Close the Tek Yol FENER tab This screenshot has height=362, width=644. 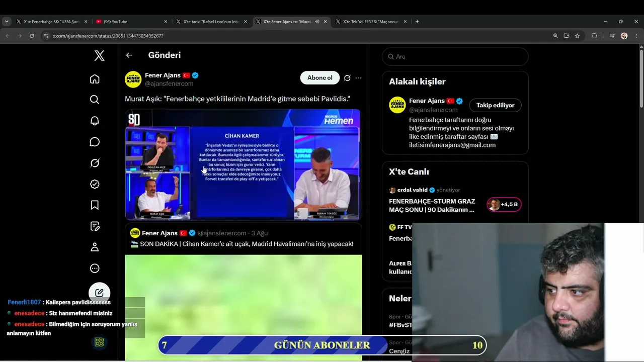click(406, 22)
